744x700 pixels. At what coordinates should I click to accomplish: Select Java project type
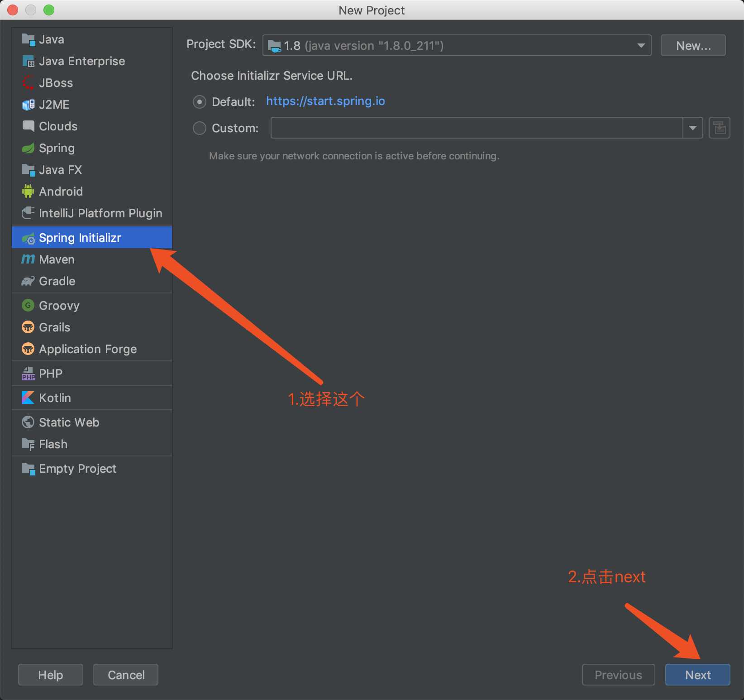pos(92,39)
